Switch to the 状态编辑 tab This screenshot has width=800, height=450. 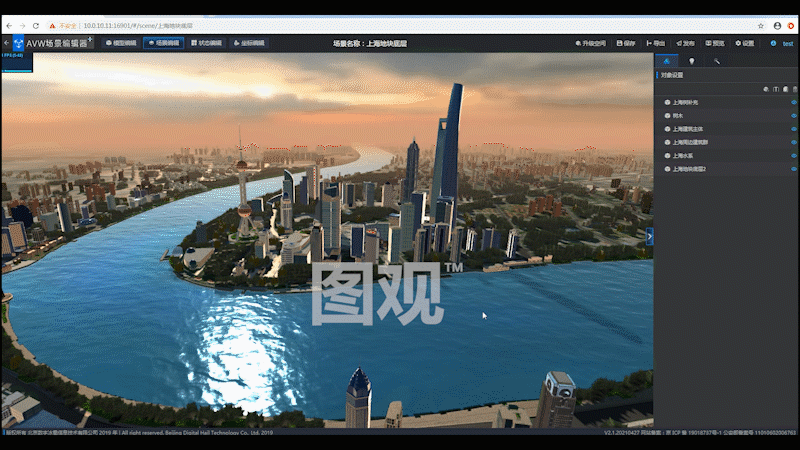coord(206,43)
